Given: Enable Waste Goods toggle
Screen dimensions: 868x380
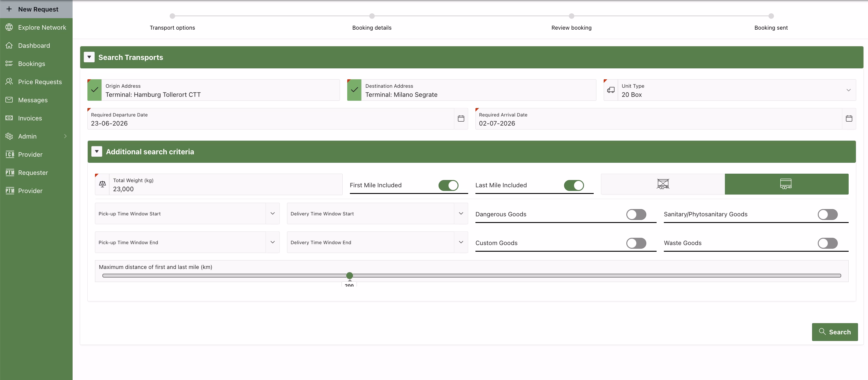Looking at the screenshot, I should coord(827,243).
